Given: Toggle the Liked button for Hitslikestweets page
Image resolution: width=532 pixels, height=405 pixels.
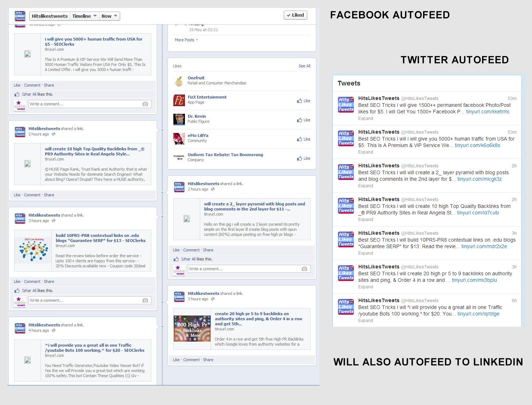Looking at the screenshot, I should coord(296,15).
